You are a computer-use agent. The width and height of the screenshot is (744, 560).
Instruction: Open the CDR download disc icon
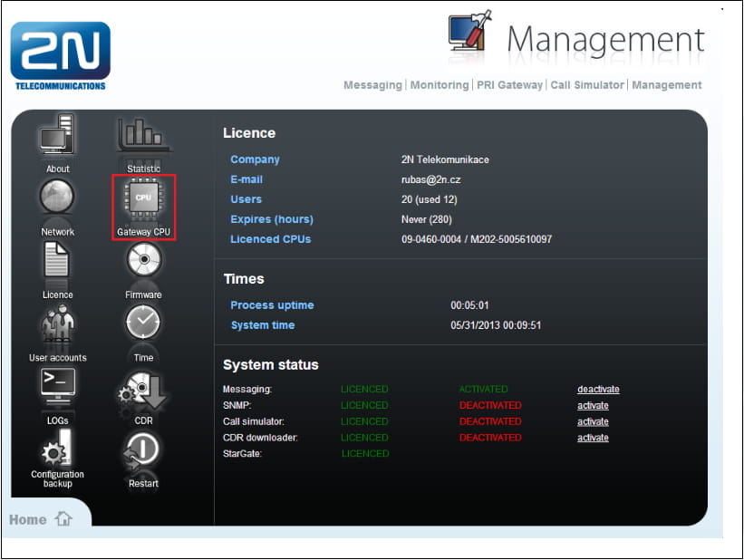(x=142, y=391)
